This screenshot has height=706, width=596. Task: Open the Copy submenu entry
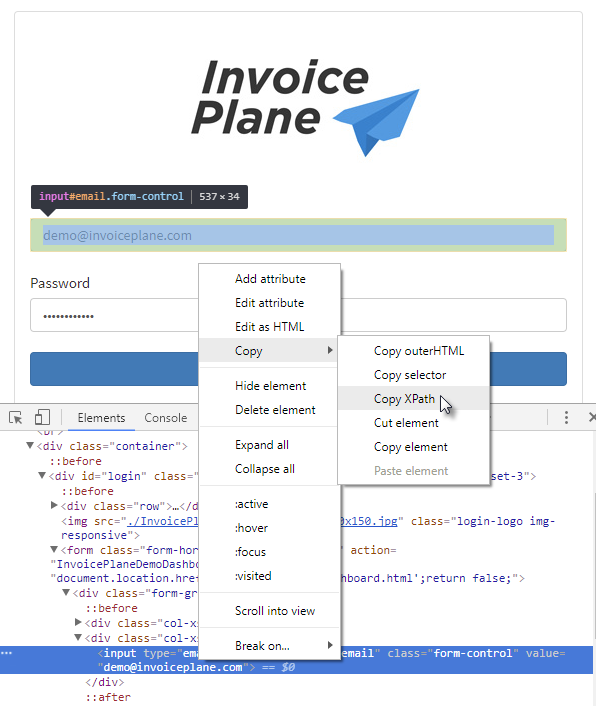[269, 350]
